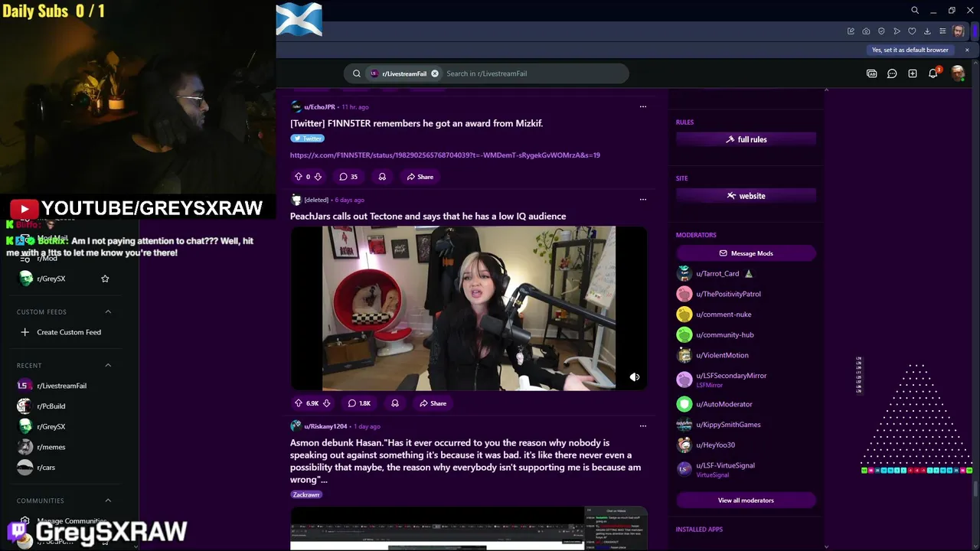The height and width of the screenshot is (551, 980).
Task: Open the 35 comments on F1NN5TER post
Action: click(x=348, y=177)
